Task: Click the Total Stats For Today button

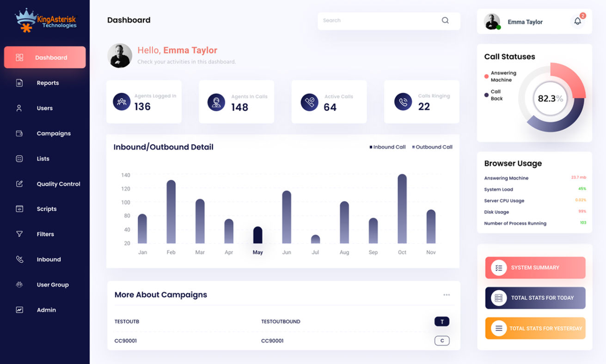Action: click(x=535, y=298)
